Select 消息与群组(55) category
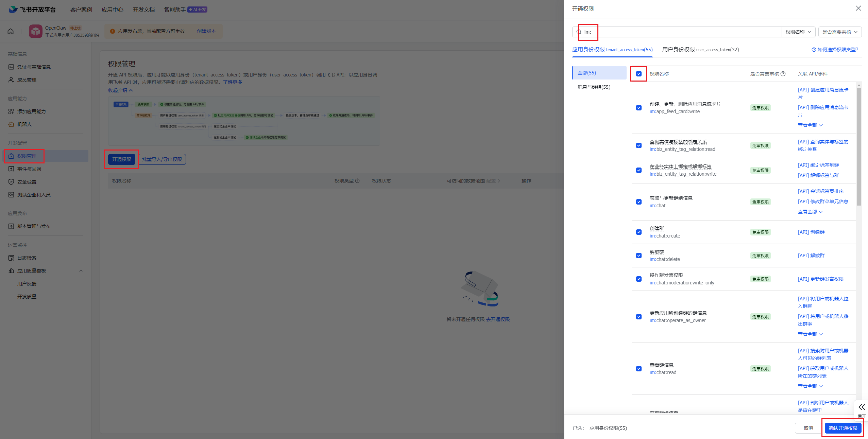 point(594,87)
